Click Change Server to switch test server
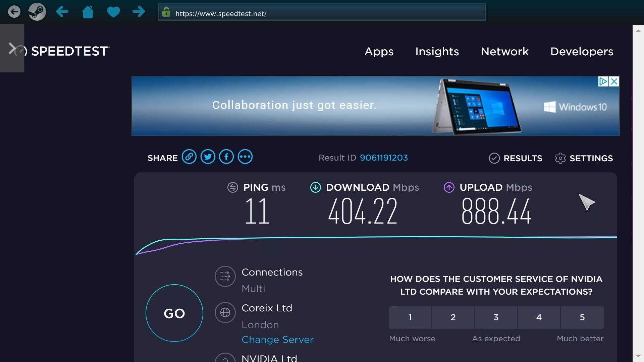Screen dimensions: 644x362 tap(277, 340)
